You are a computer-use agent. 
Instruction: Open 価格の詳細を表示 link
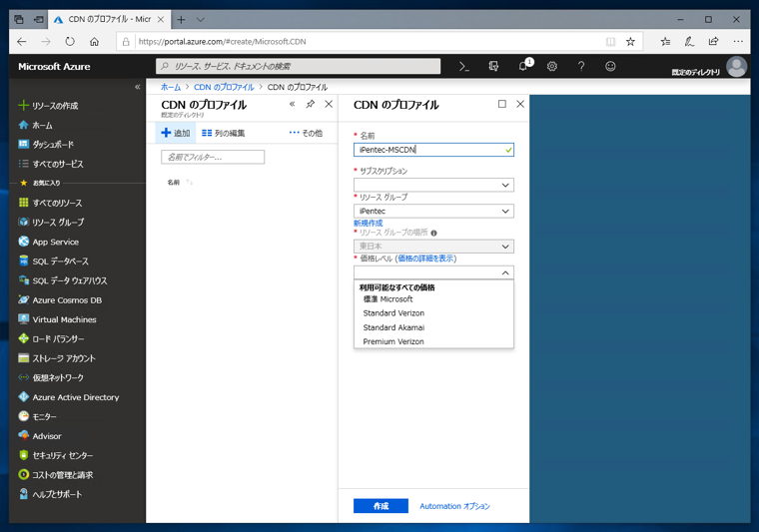click(426, 259)
